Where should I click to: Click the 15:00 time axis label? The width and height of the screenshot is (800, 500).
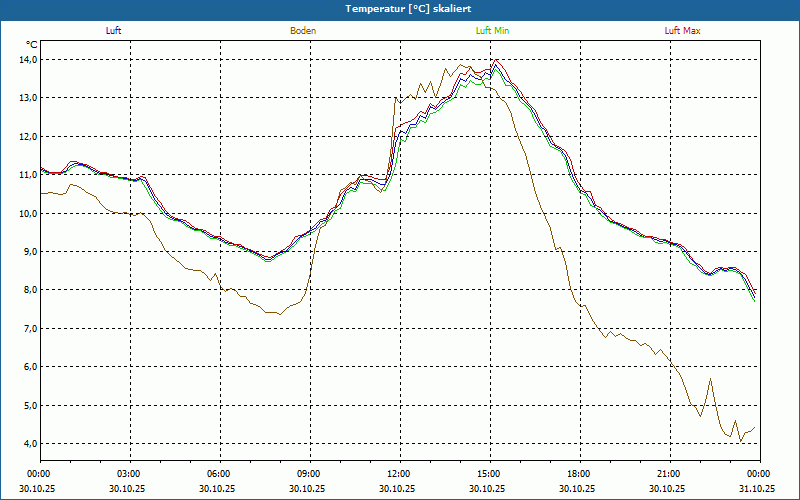coord(490,474)
